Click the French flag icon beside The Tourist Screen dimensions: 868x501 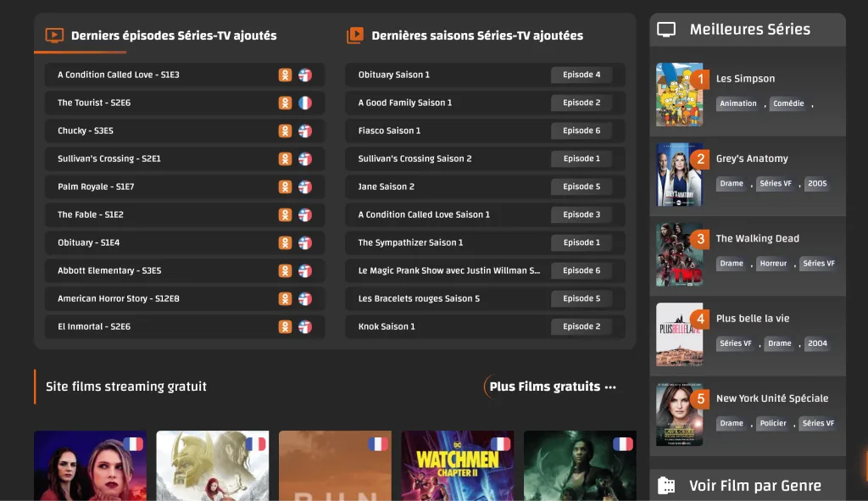click(305, 103)
